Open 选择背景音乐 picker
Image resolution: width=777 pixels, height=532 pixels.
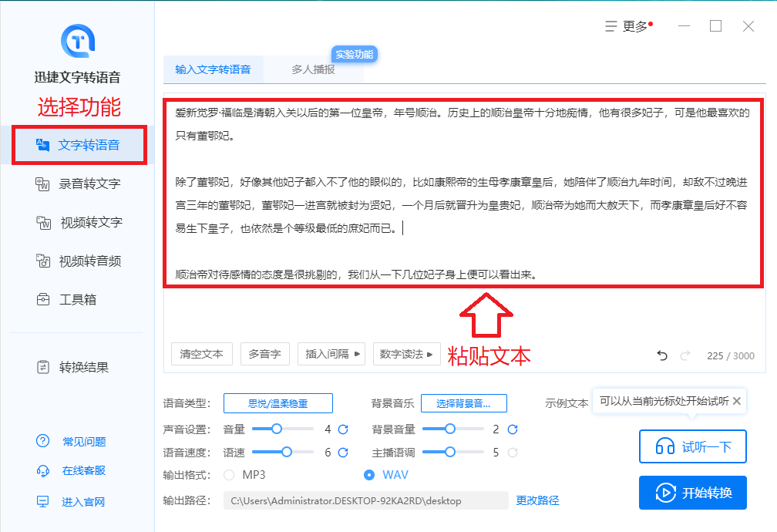463,402
